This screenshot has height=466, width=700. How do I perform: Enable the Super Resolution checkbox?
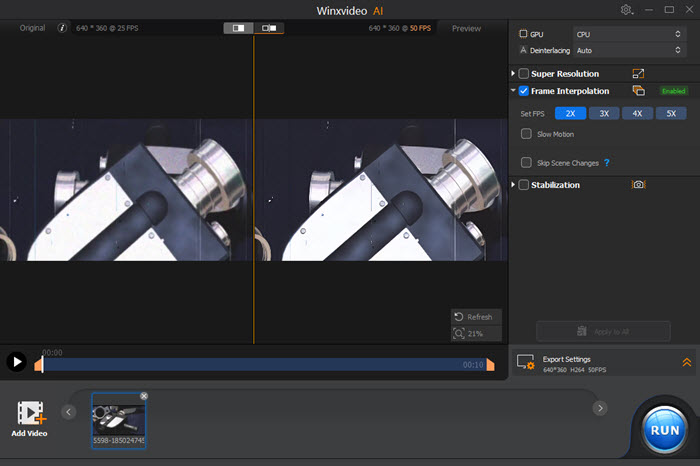point(524,74)
